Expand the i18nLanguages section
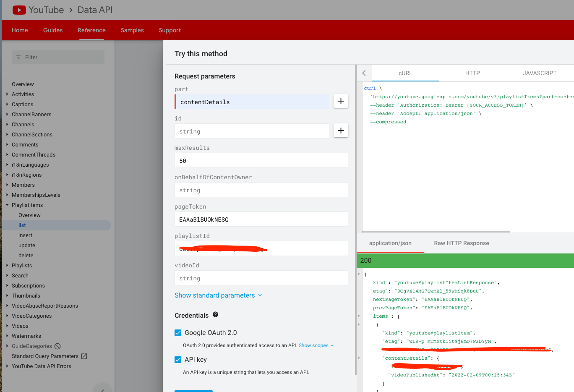574x392 pixels. 7,165
